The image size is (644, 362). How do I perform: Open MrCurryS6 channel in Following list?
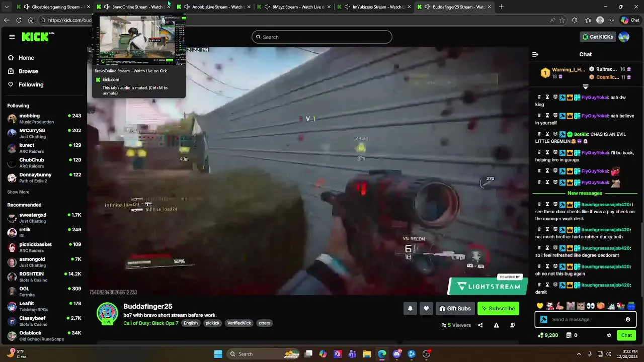pyautogui.click(x=44, y=133)
